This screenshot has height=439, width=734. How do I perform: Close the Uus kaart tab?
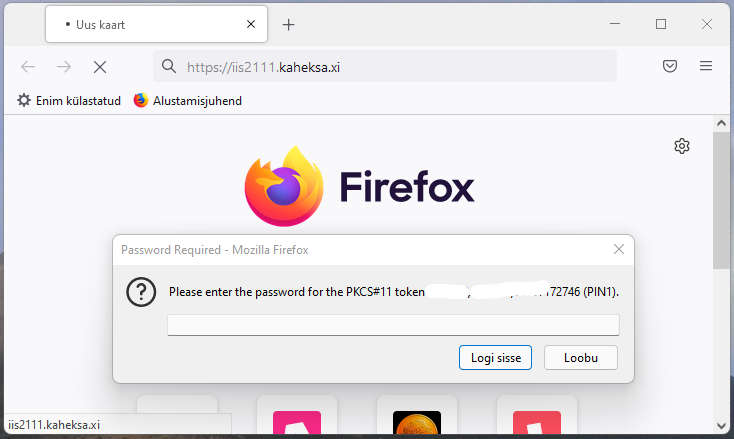coord(251,24)
